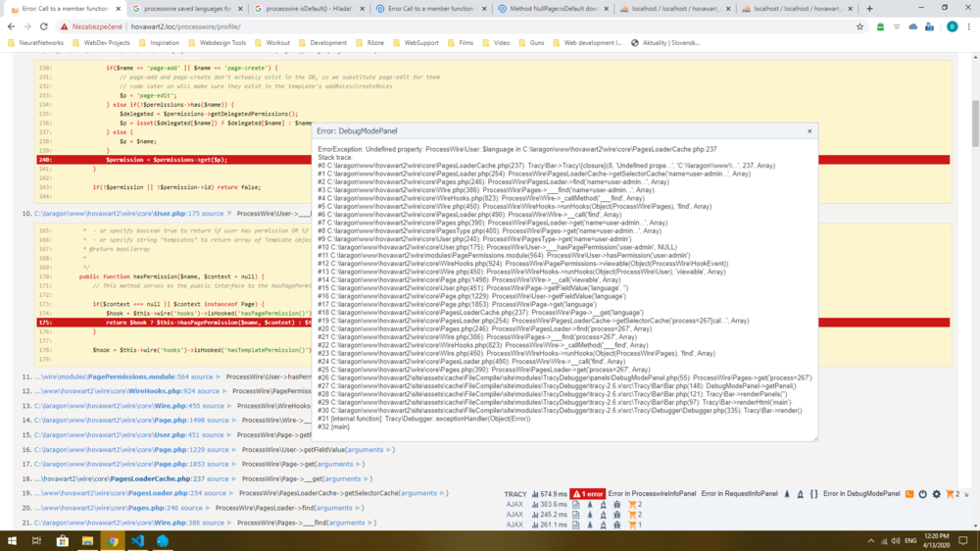Click the power icon in the Tracy bar
The height and width of the screenshot is (551, 980).
point(923,494)
